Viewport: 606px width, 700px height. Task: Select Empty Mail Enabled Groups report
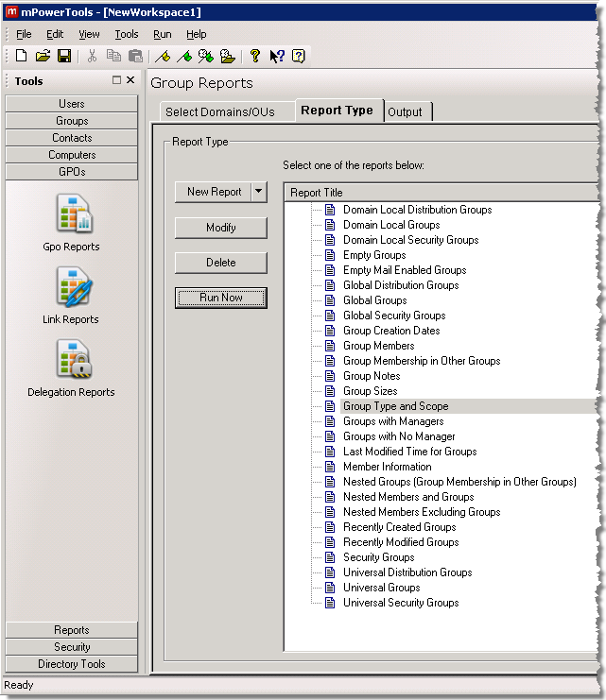click(x=405, y=270)
